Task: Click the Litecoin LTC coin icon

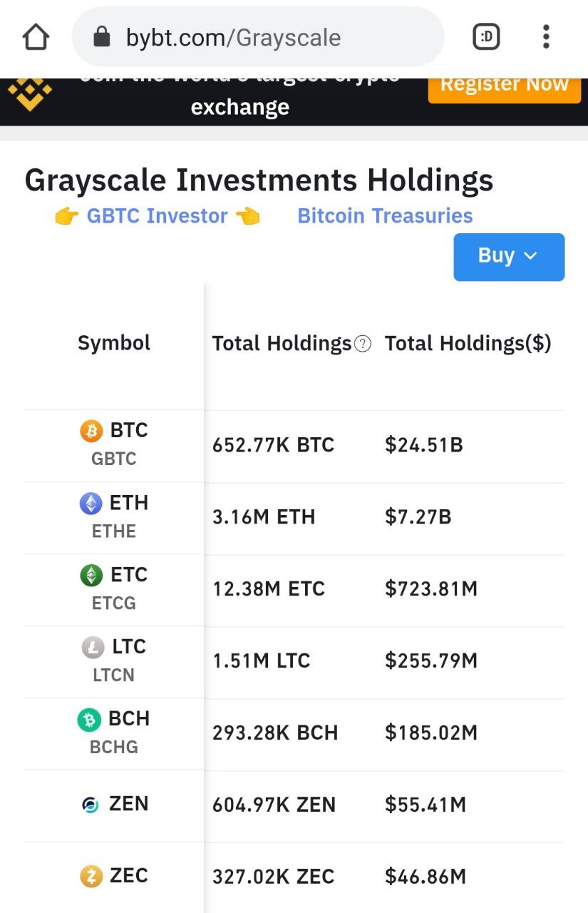Action: [93, 648]
